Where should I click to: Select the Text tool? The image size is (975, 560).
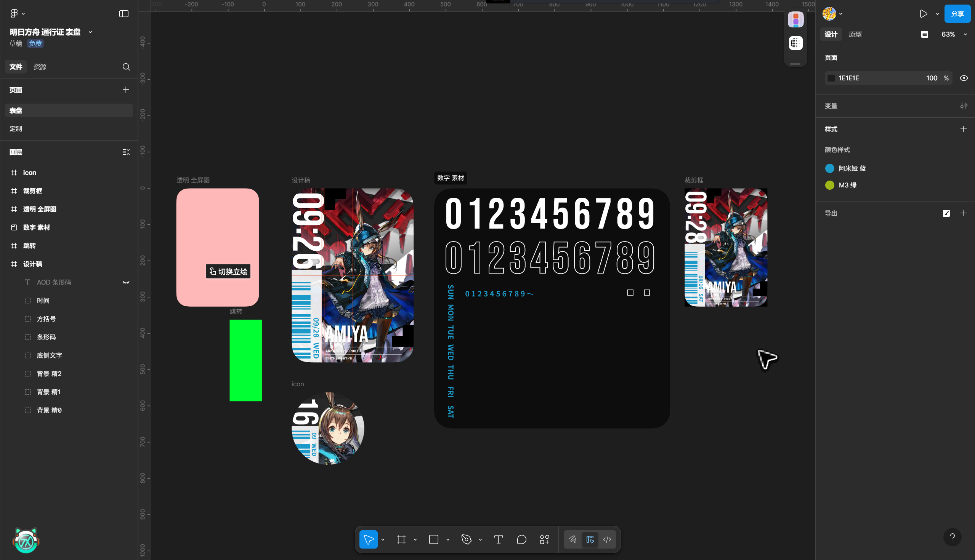[498, 539]
